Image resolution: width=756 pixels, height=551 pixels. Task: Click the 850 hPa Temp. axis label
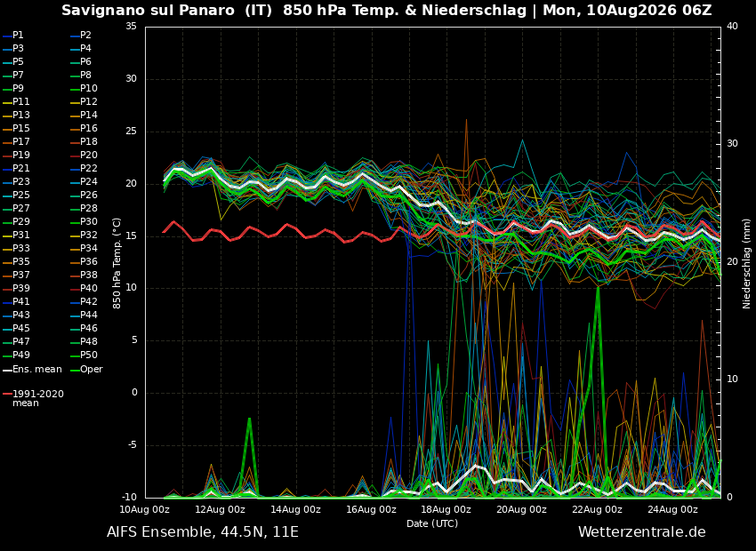point(117,263)
